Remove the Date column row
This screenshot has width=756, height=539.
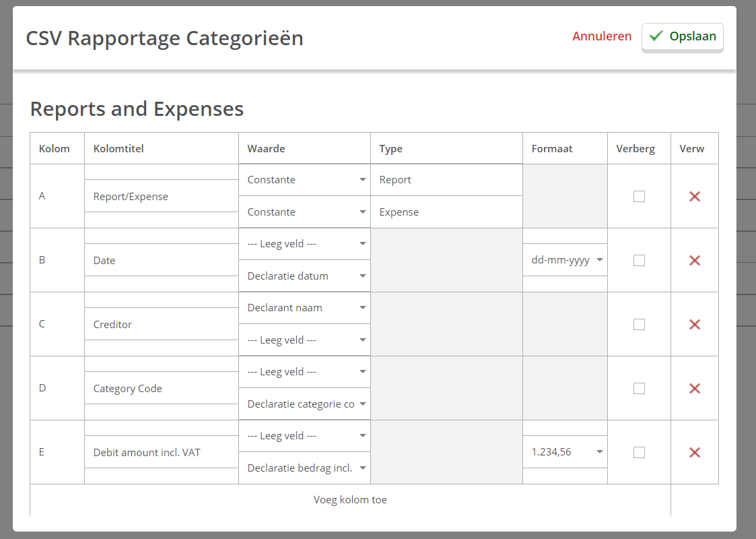[x=695, y=261]
